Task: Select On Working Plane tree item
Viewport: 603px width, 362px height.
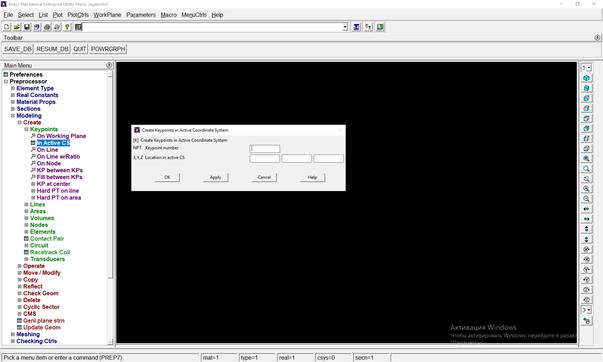Action: [61, 136]
